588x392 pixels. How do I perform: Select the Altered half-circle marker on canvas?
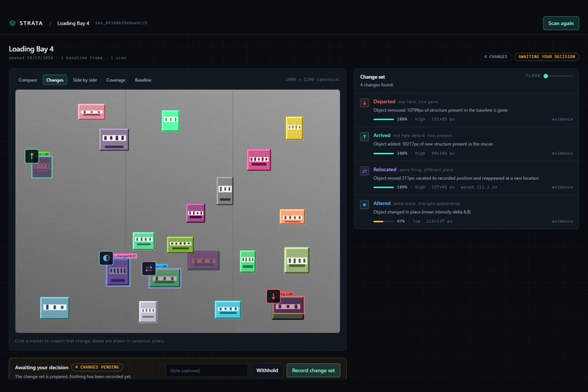[x=106, y=258]
